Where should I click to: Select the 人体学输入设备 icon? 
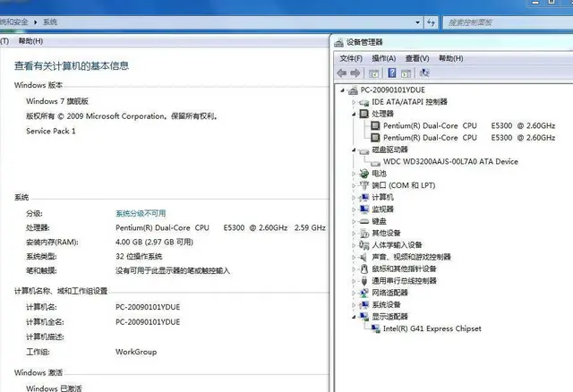click(364, 244)
